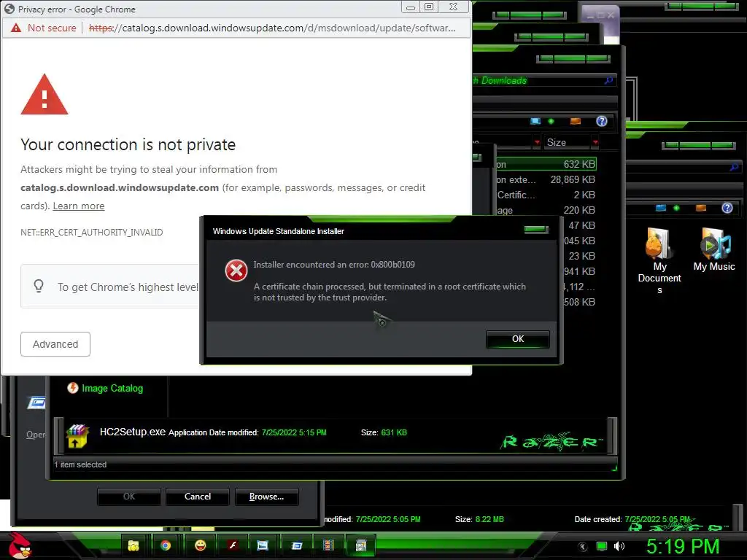Image resolution: width=747 pixels, height=560 pixels.
Task: Open the Start menu with the Angry Birds orb
Action: [19, 545]
